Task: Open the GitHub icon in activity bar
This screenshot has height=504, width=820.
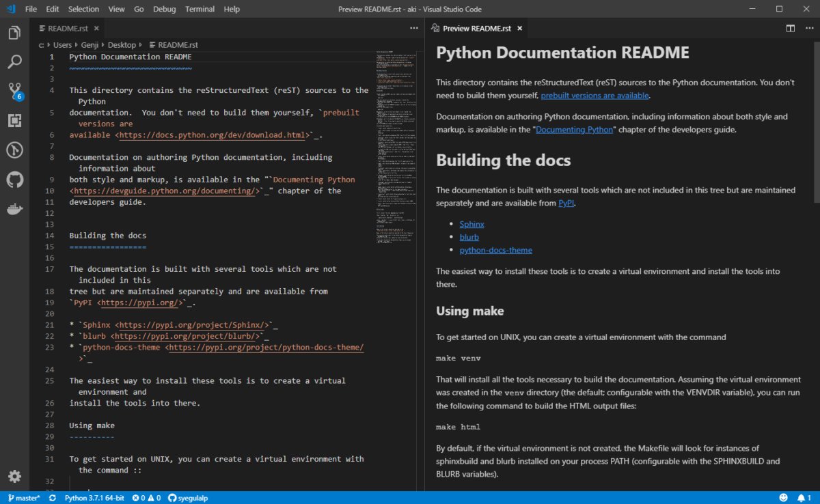Action: [14, 180]
